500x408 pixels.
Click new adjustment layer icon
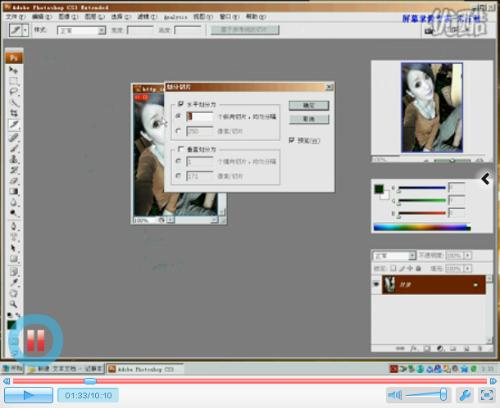[x=440, y=348]
